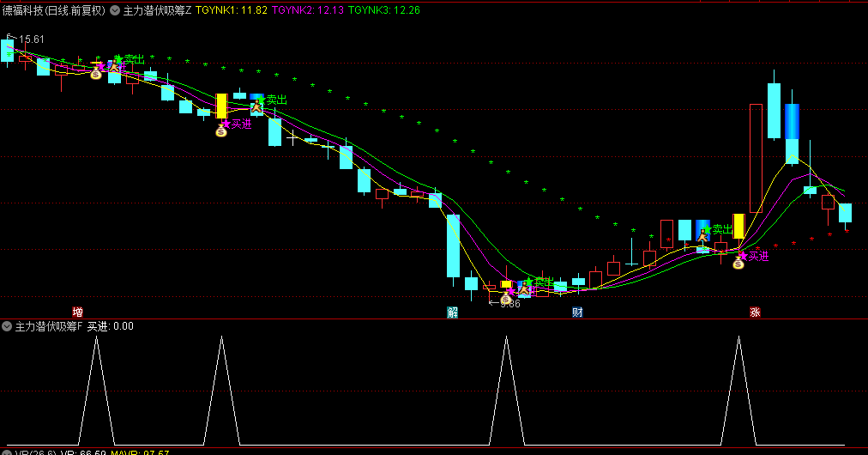This screenshot has height=455, width=868.
Task: Click the yellow candle just before the limit-up candle
Action: pos(738,227)
